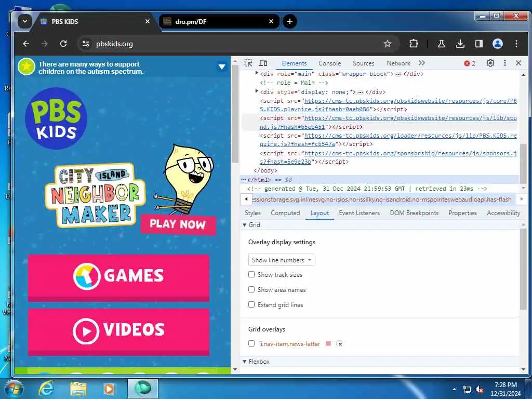Click the ellipsis before the html closing tag
The height and width of the screenshot is (399, 532).
(244, 179)
